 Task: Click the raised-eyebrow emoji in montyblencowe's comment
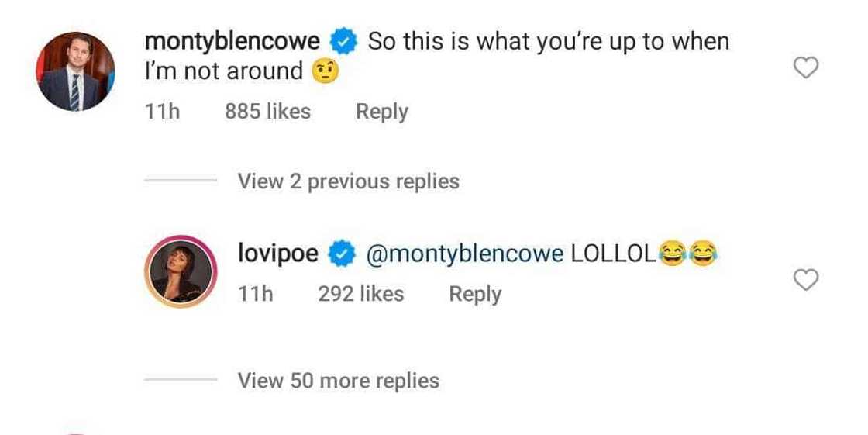pos(325,72)
